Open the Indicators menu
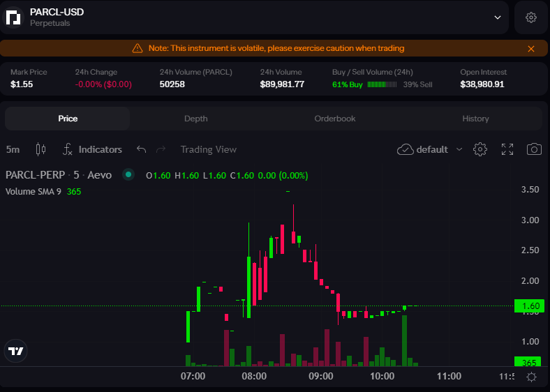This screenshot has width=550, height=392. point(92,149)
